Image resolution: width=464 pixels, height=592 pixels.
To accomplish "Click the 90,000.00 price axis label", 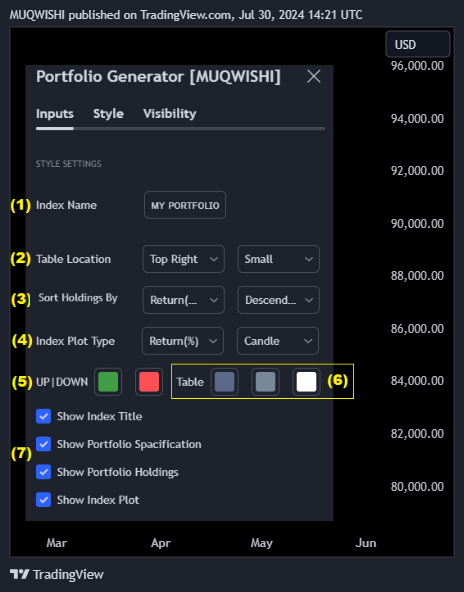I will [417, 224].
